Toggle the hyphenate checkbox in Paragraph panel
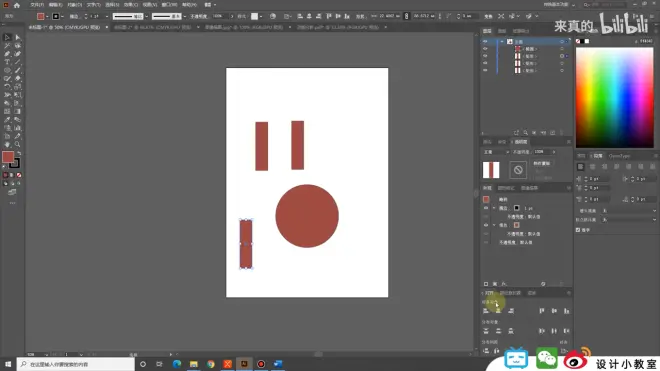 [578, 230]
